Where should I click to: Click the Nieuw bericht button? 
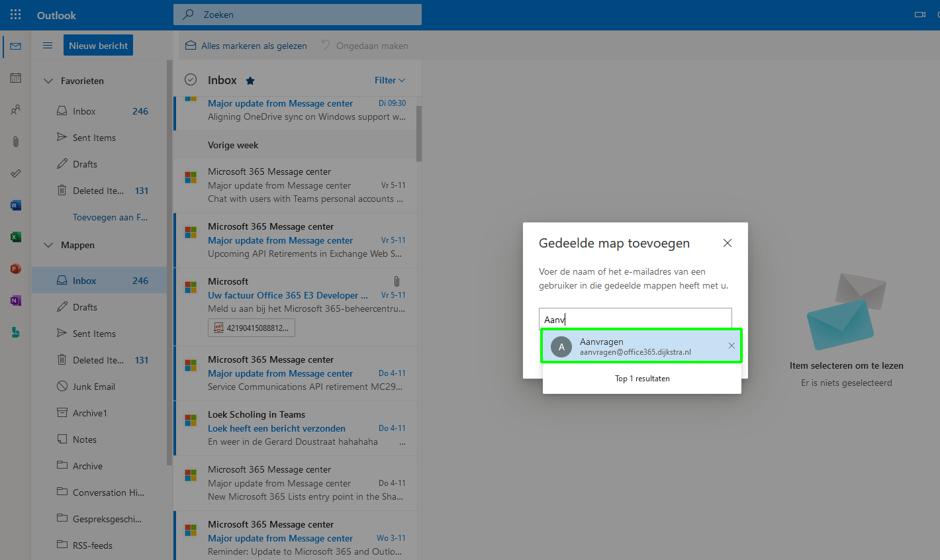coord(98,46)
